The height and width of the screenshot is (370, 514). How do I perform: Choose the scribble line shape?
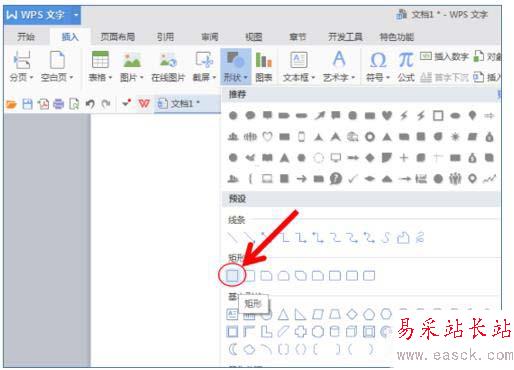pos(420,238)
